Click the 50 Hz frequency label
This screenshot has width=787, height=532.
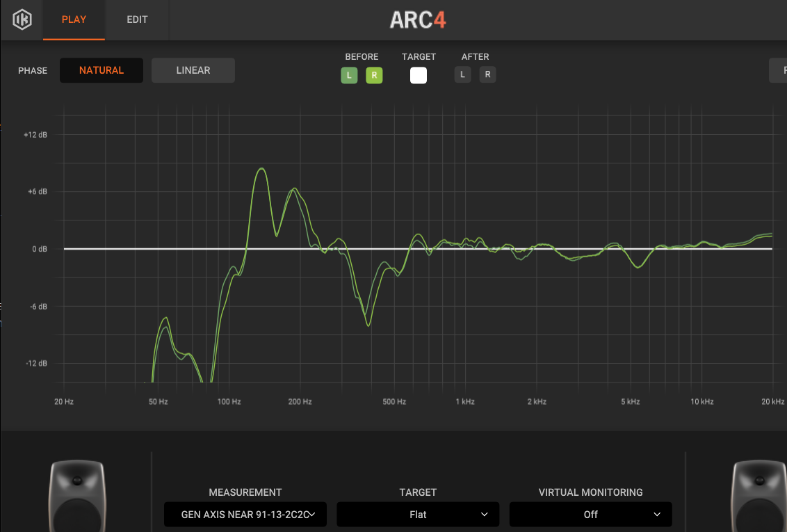[158, 401]
